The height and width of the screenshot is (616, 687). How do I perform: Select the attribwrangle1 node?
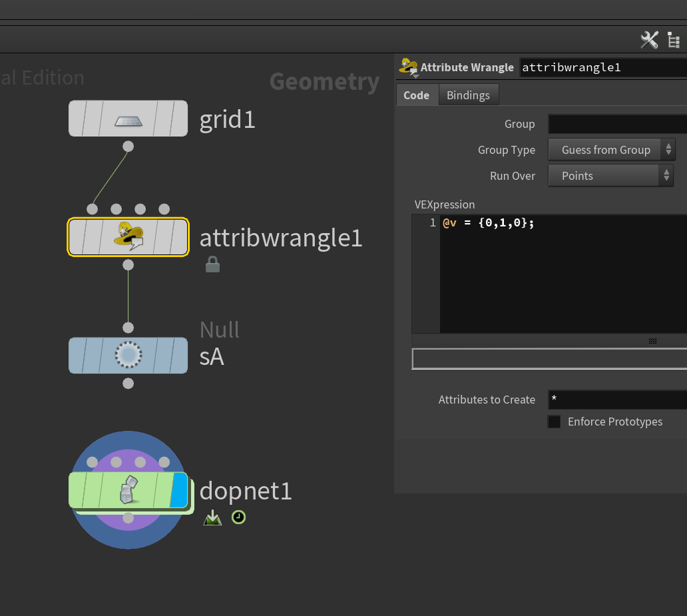(128, 237)
